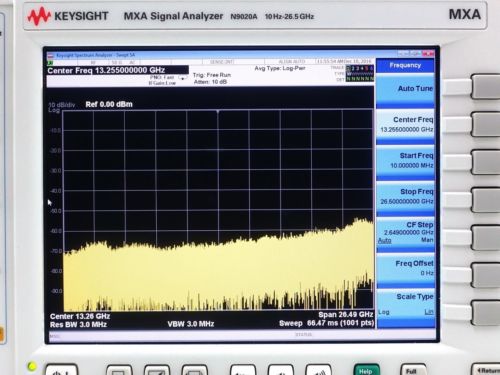Click the Center Freq readout field
Viewport: 500px width, 375px height.
coord(118,70)
